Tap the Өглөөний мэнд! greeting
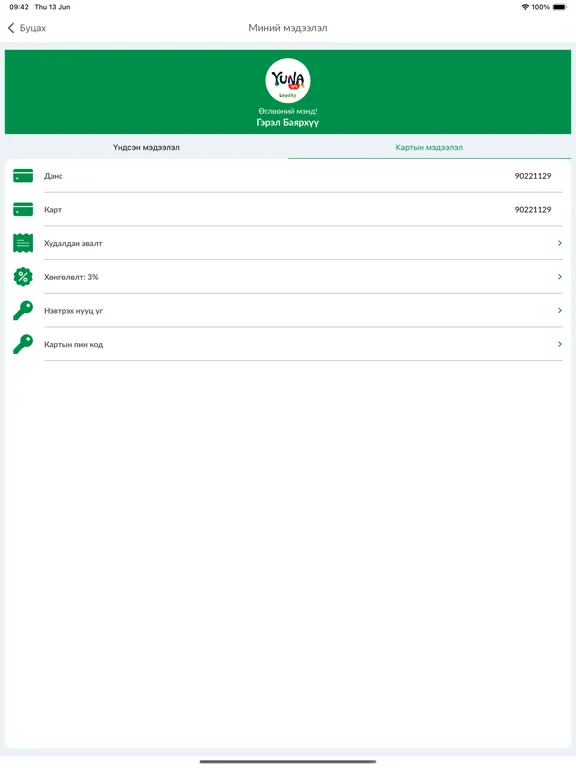The width and height of the screenshot is (576, 768). pyautogui.click(x=288, y=111)
